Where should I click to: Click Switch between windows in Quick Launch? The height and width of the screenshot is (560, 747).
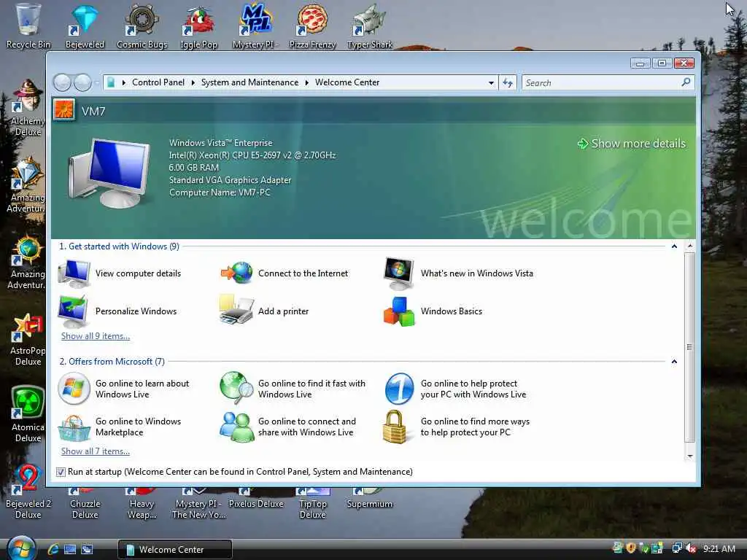(88, 549)
